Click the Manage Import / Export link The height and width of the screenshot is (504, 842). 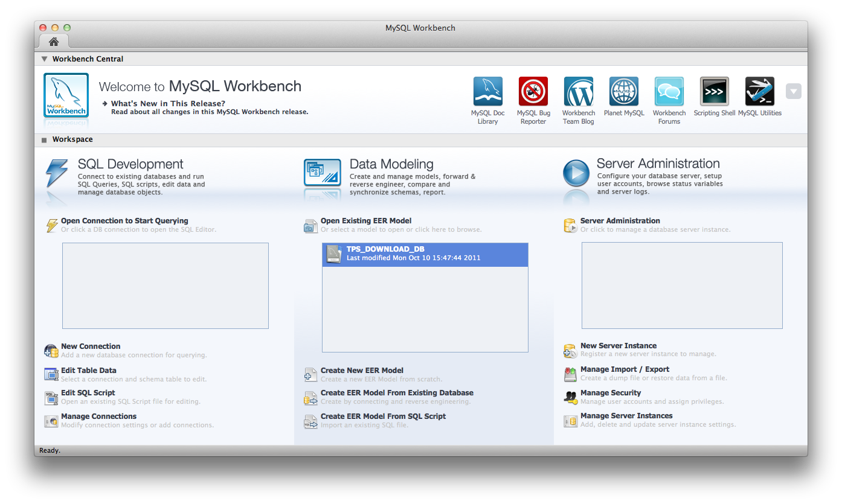625,369
